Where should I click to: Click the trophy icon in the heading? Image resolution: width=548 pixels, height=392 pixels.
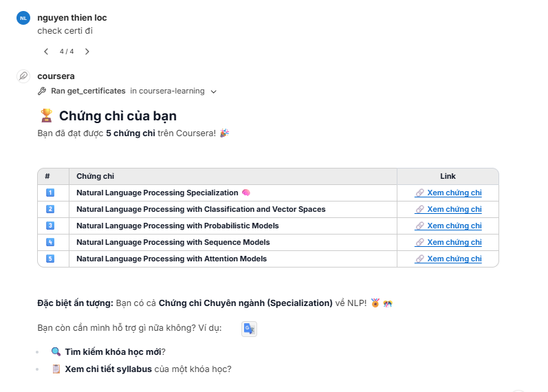(46, 116)
